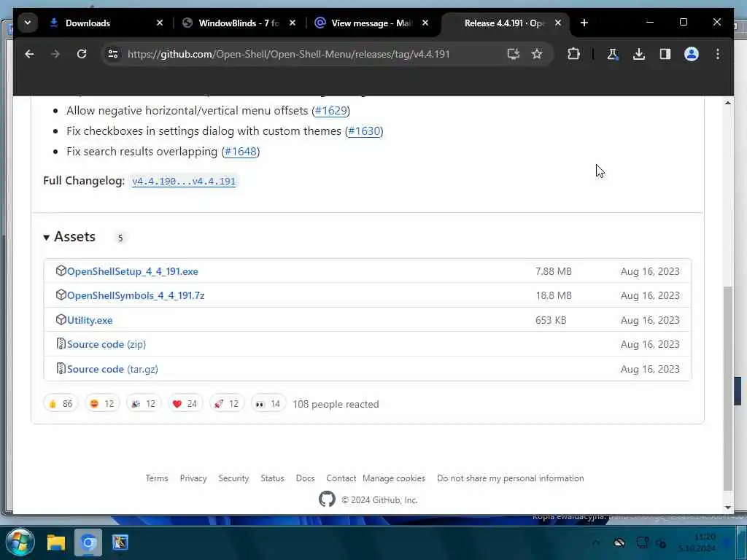Open the Extensions puzzle icon

click(x=573, y=54)
